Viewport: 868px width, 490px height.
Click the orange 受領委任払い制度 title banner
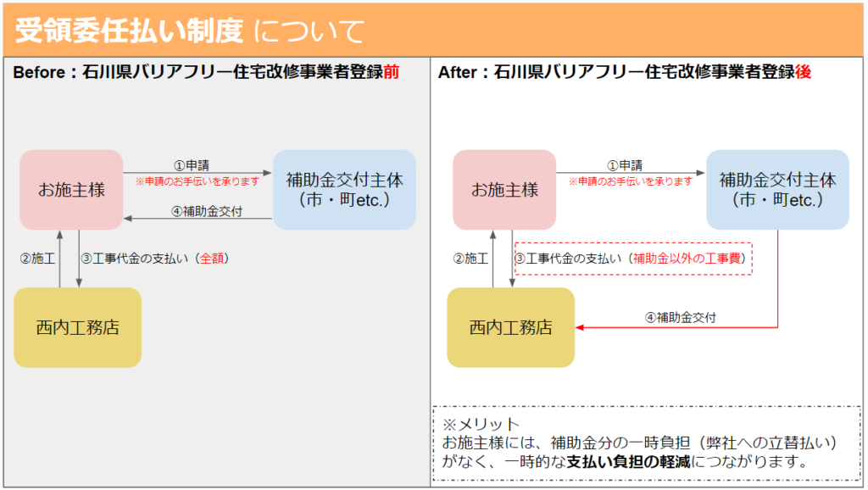[433, 31]
